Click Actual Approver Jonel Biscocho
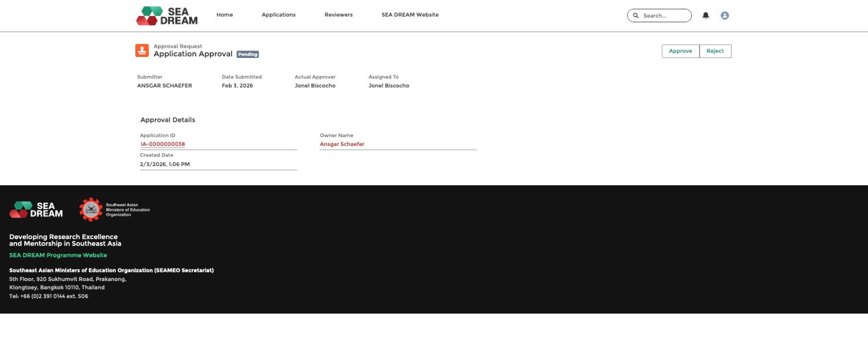This screenshot has width=868, height=362. [x=315, y=86]
